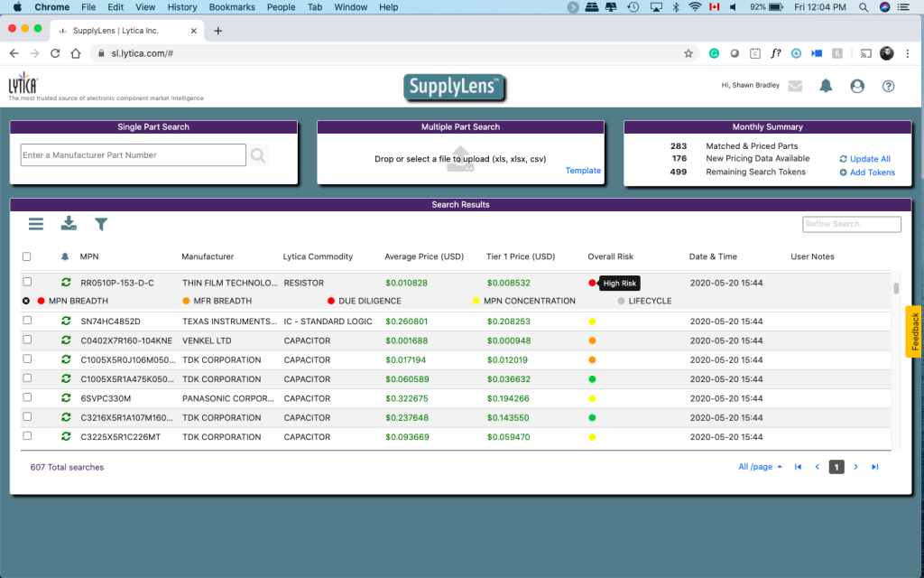Refresh pricing for C3216X5R1A107M160 row

coord(66,417)
